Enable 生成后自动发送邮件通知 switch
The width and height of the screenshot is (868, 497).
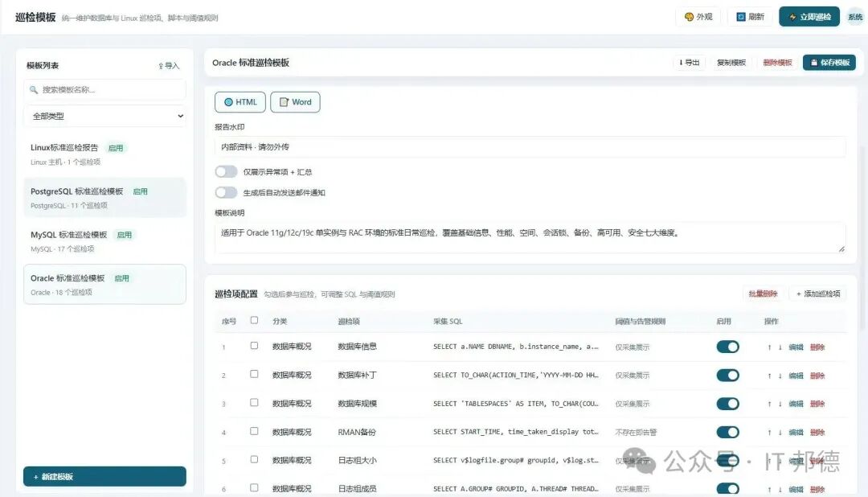point(226,192)
